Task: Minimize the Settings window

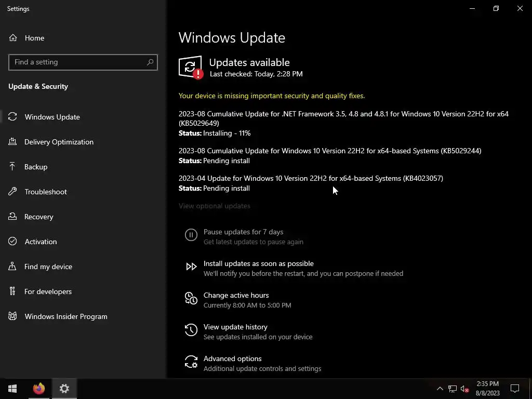Action: coord(472,8)
